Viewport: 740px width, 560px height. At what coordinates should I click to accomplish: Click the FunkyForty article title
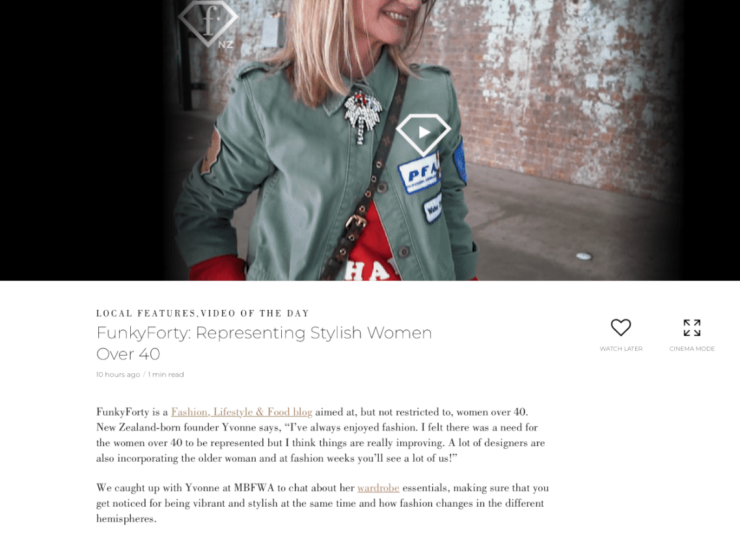(264, 343)
